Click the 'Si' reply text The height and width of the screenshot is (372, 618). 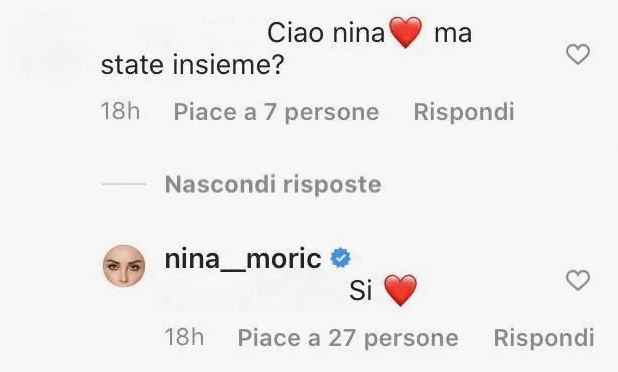pos(361,291)
